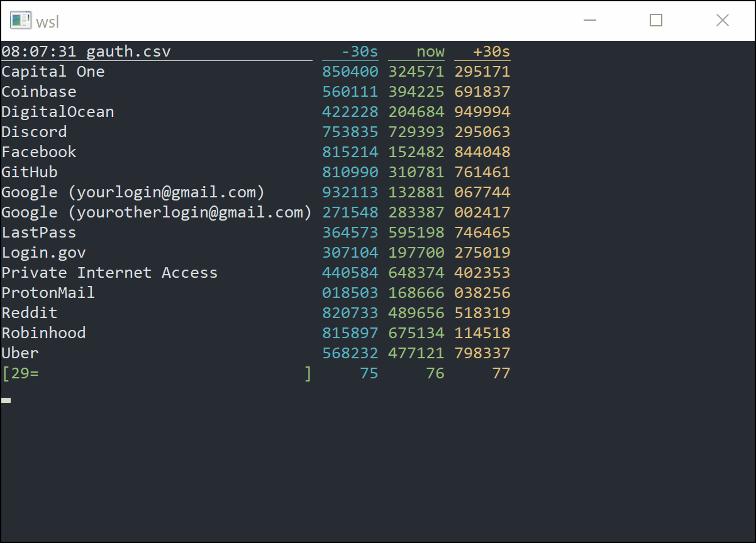This screenshot has width=756, height=543.
Task: Select the 'GitHub' account label
Action: (30, 172)
